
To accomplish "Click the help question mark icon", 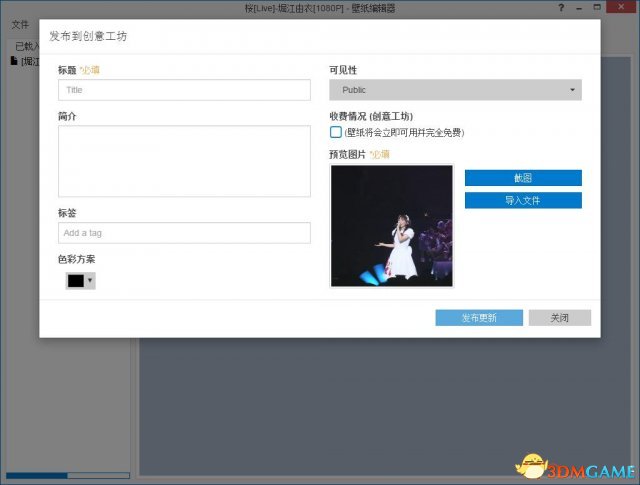I will tap(561, 7).
